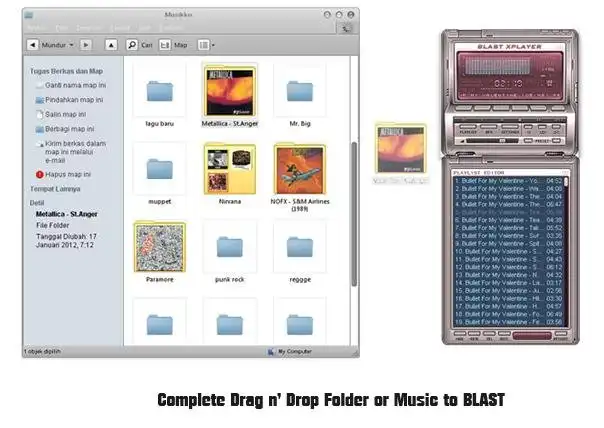Click the '1 objek dipilih' status text
The image size is (604, 428).
(42, 351)
